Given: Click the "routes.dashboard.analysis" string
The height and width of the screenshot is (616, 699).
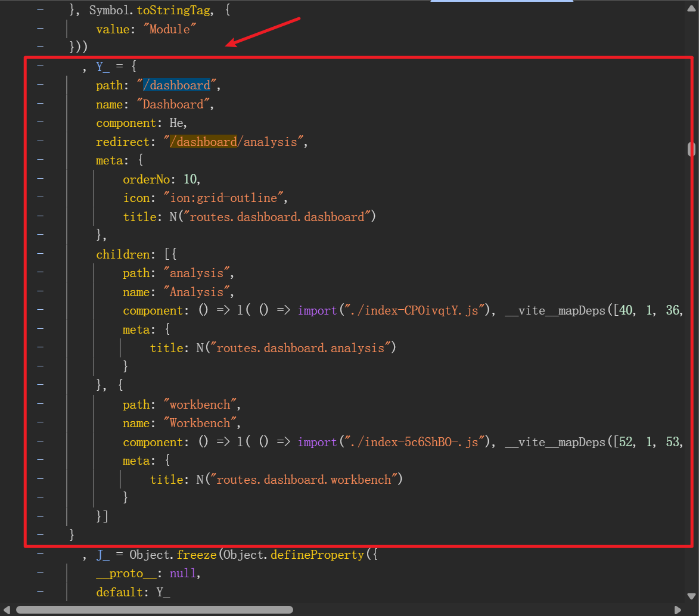Looking at the screenshot, I should click(303, 348).
